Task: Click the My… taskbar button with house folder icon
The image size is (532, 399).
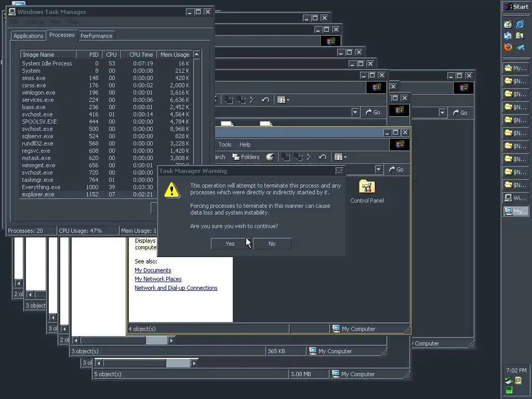Action: click(515, 68)
